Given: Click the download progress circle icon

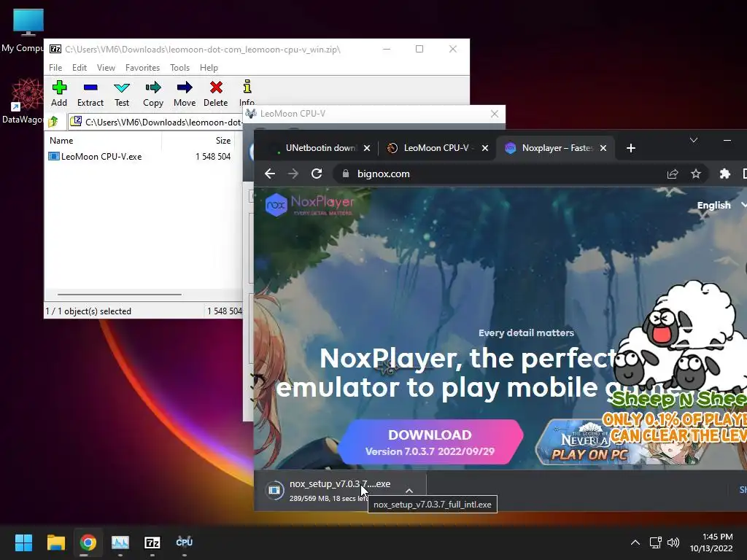Looking at the screenshot, I should click(274, 490).
